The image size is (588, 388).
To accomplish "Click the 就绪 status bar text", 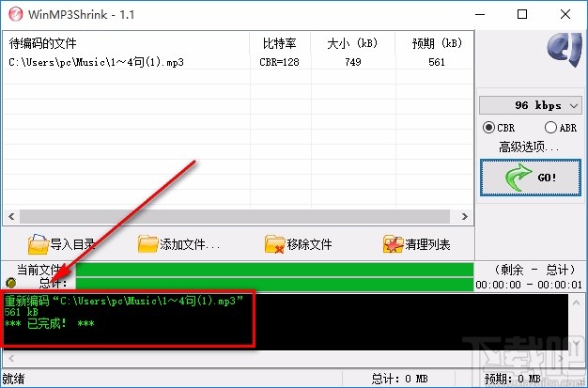I will (13, 379).
